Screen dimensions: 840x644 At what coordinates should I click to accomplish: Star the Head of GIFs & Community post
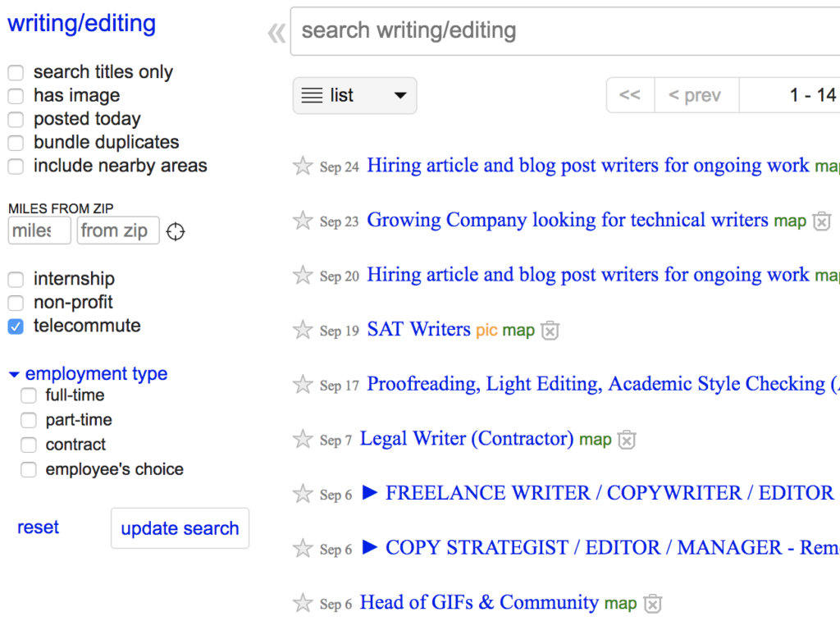click(x=303, y=603)
